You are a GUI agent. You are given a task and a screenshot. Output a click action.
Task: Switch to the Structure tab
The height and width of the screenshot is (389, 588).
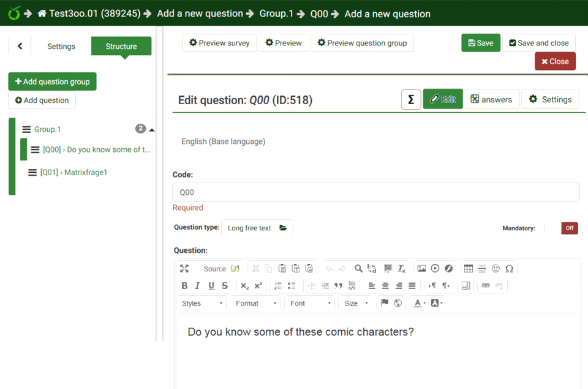coord(121,46)
